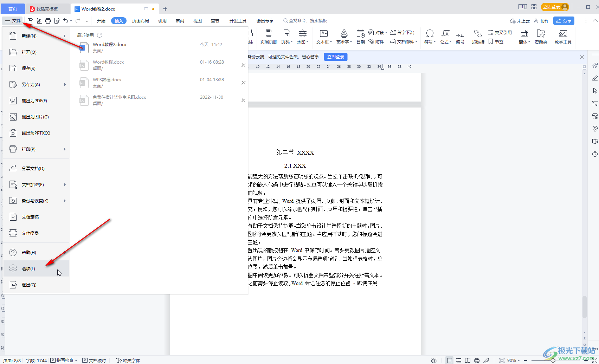Image resolution: width=599 pixels, height=364 pixels.
Task: Click the zoom slider handle
Action: click(x=553, y=360)
